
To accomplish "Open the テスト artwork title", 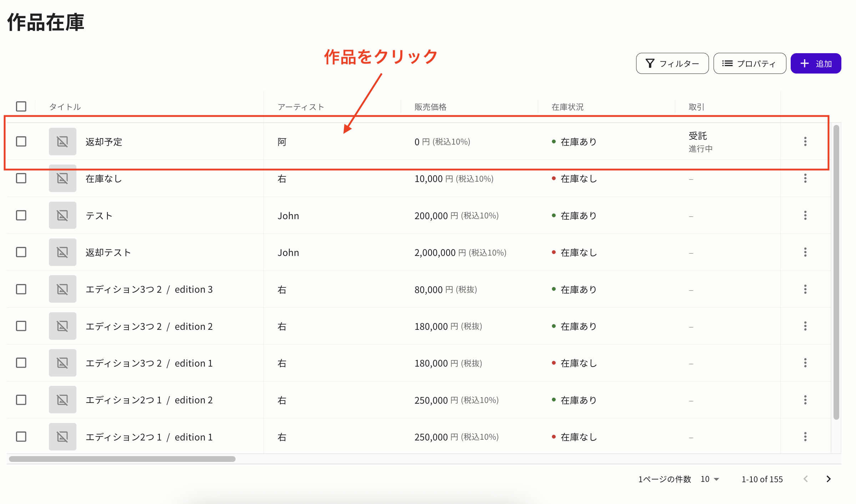I will coord(99,216).
